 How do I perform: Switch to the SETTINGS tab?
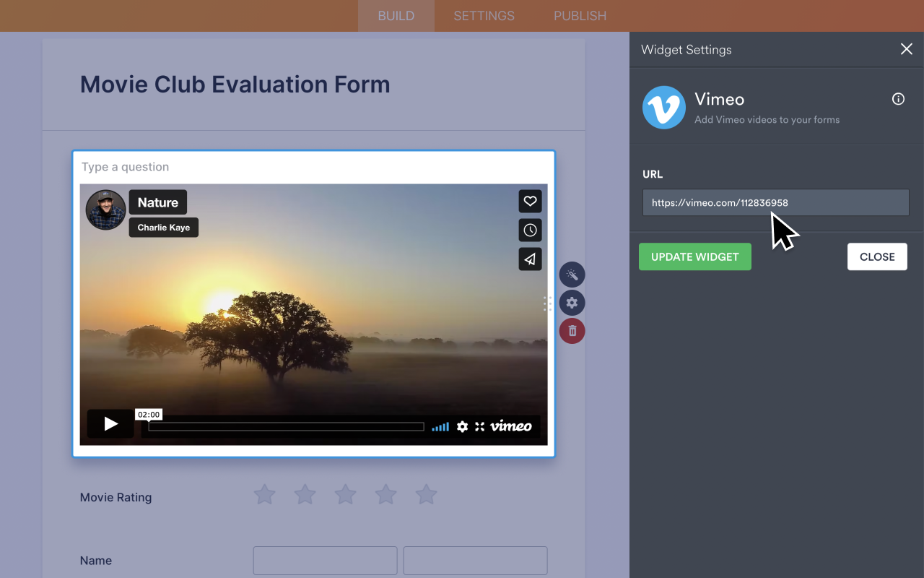483,15
